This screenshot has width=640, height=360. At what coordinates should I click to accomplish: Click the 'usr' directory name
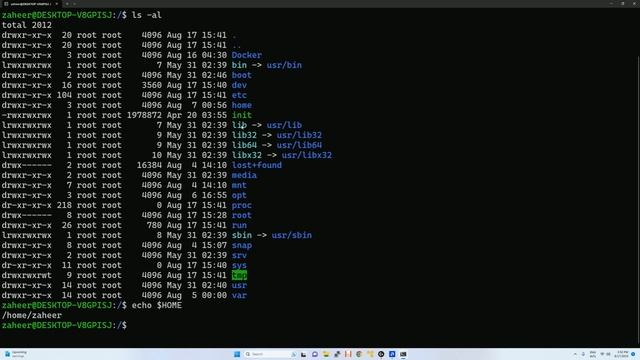239,285
